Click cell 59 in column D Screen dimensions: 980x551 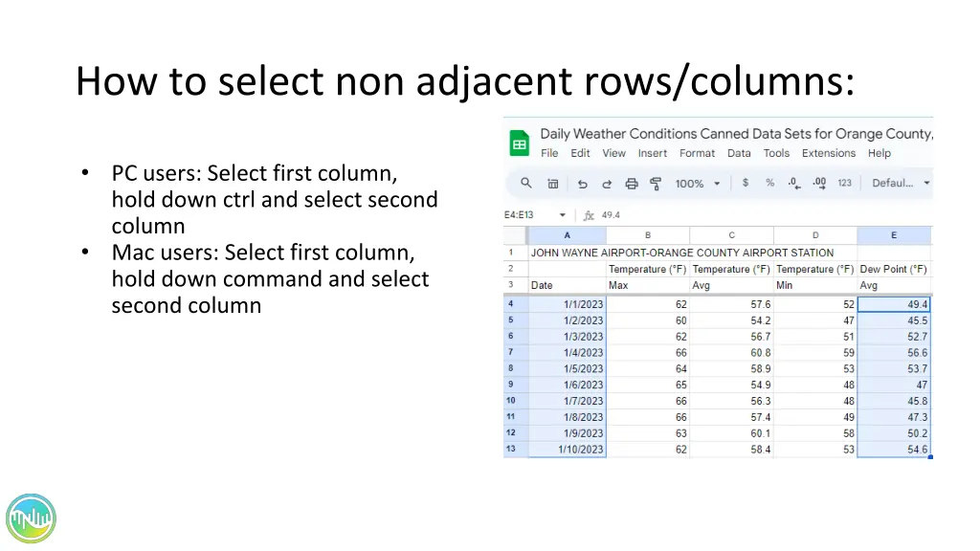(815, 353)
